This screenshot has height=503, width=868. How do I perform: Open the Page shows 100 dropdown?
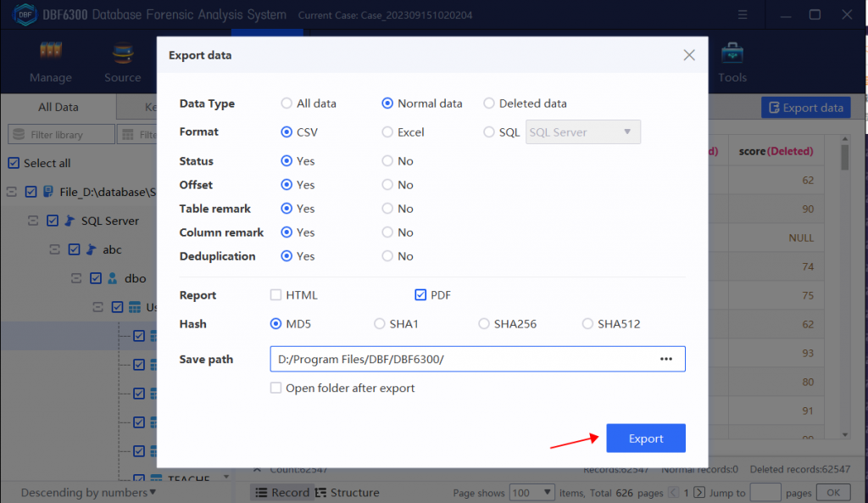click(532, 492)
